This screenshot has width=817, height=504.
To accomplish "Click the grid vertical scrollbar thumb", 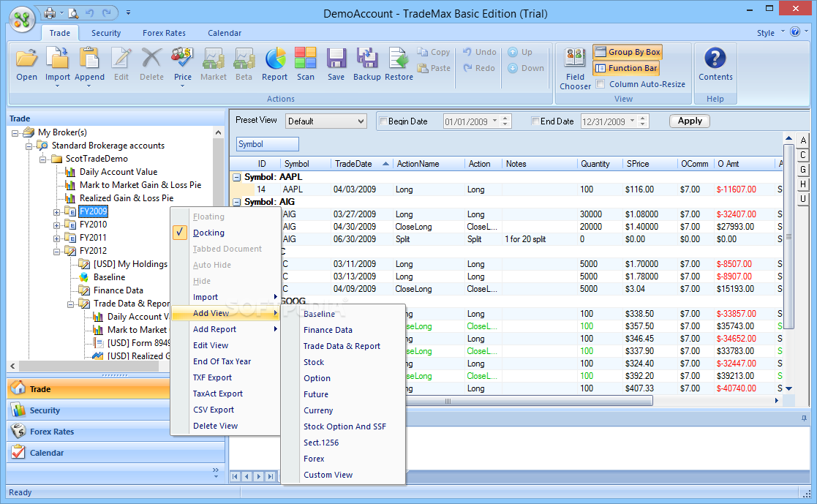I will pos(788,236).
